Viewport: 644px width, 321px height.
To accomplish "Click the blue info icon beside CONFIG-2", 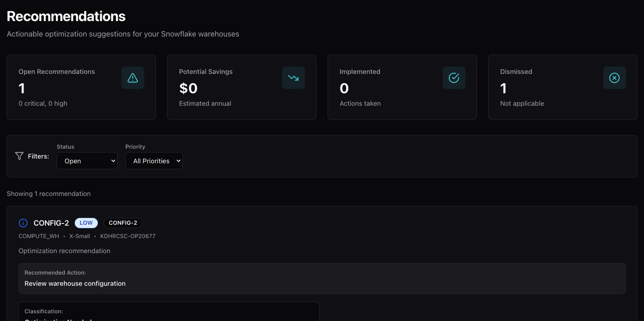I will pyautogui.click(x=23, y=223).
